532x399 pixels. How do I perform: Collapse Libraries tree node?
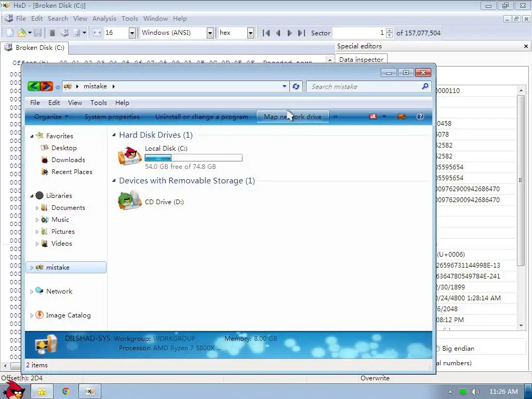tap(32, 196)
